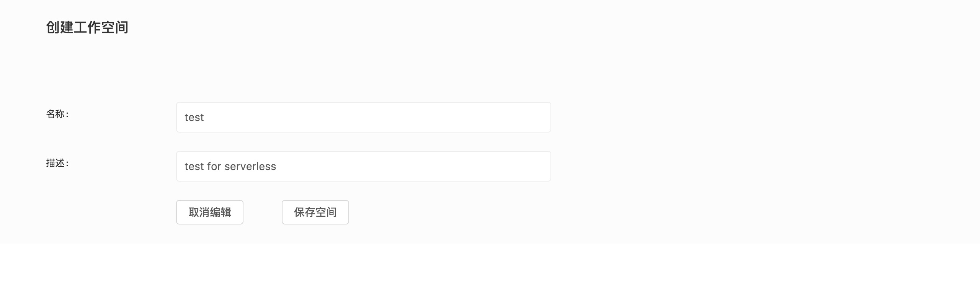The width and height of the screenshot is (980, 285).
Task: Click the "test for serverless" description text
Action: [230, 167]
